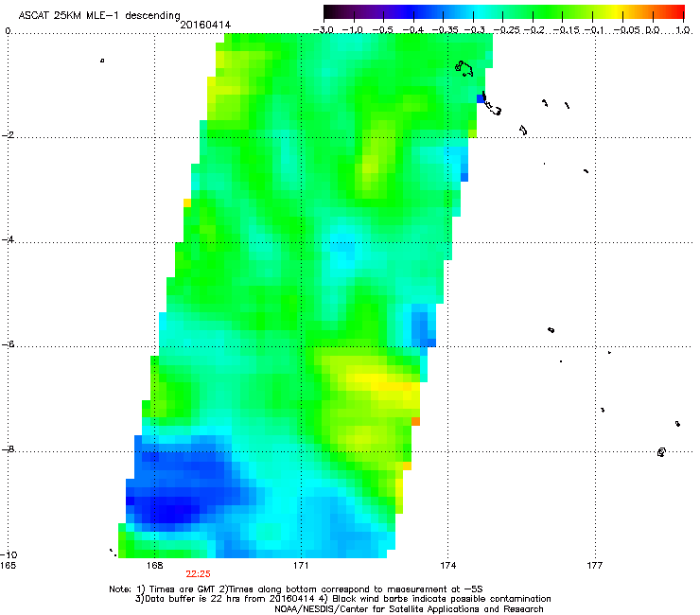This screenshot has width=700, height=615.
Task: Click the longitude label 171
Action: (301, 566)
